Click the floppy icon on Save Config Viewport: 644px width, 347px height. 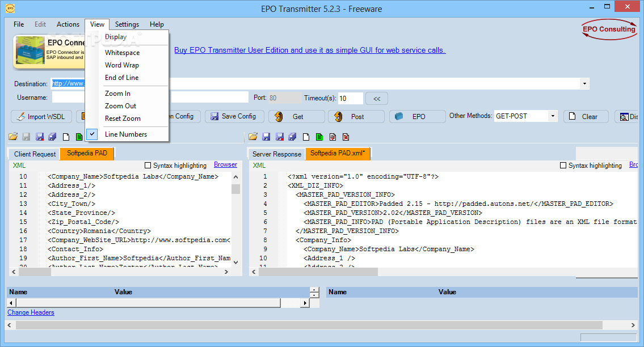pos(214,117)
